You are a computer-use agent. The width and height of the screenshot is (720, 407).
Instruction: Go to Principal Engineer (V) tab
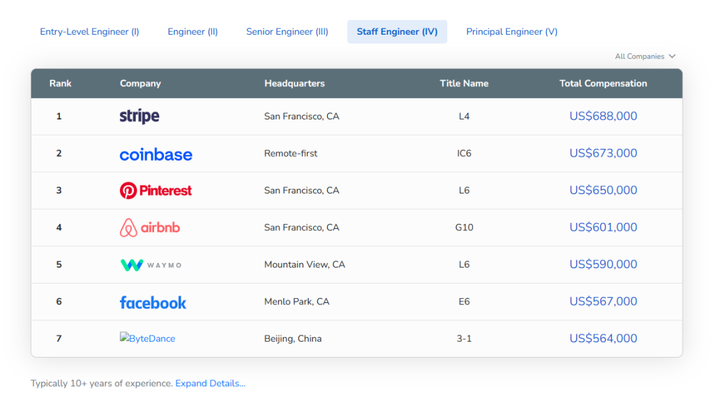point(511,32)
